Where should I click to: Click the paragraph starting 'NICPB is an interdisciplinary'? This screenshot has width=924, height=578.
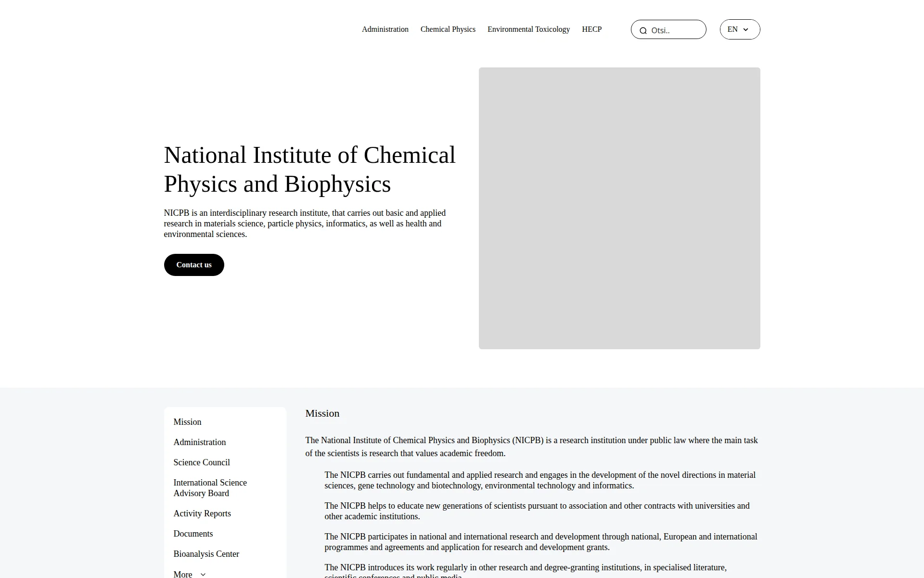click(x=305, y=223)
